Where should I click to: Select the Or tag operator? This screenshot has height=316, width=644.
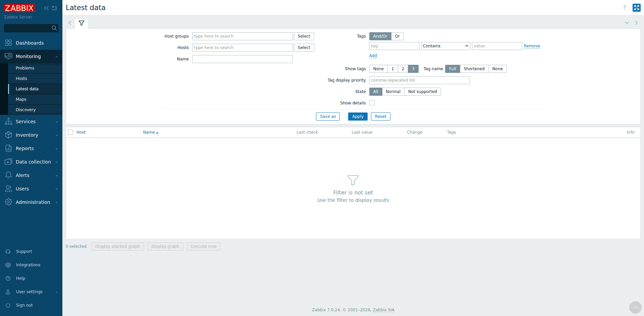click(397, 36)
